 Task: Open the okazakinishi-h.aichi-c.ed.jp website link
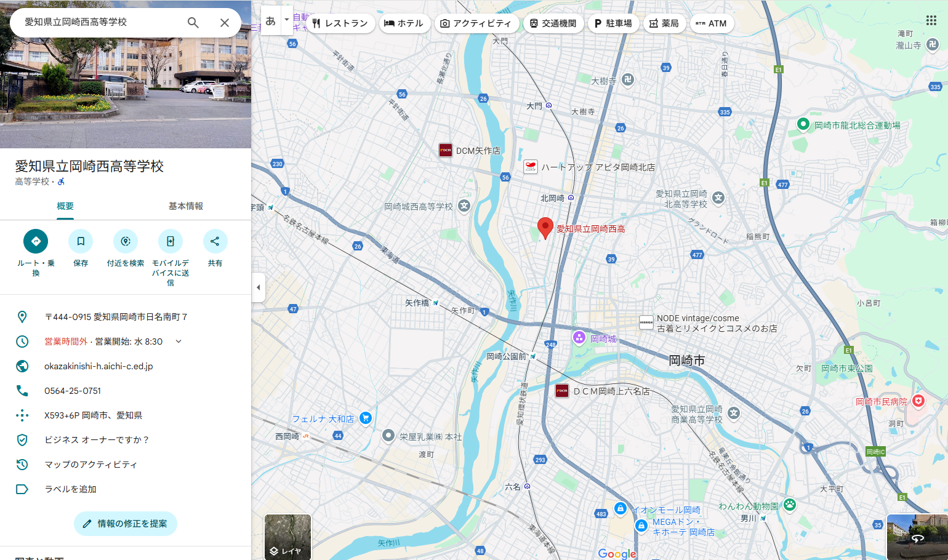[98, 366]
